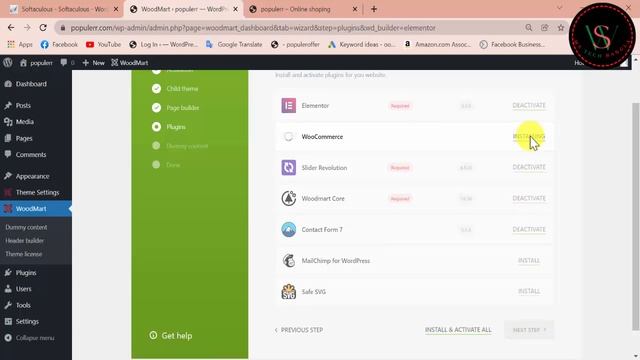Select the Done wizard step

(x=166, y=165)
